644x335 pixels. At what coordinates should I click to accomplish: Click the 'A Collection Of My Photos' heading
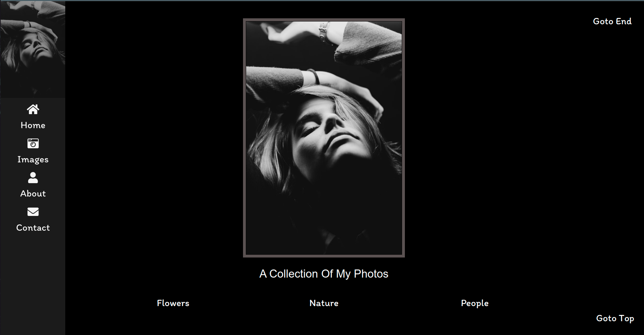[324, 274]
